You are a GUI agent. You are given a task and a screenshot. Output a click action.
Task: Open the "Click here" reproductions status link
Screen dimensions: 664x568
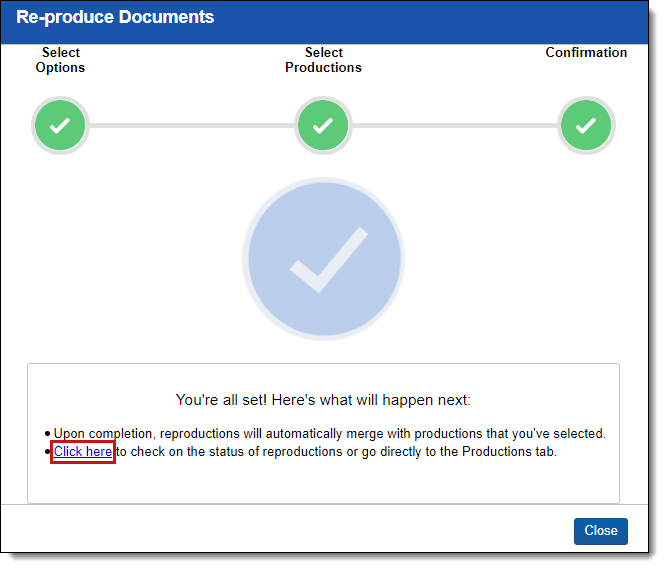83,452
